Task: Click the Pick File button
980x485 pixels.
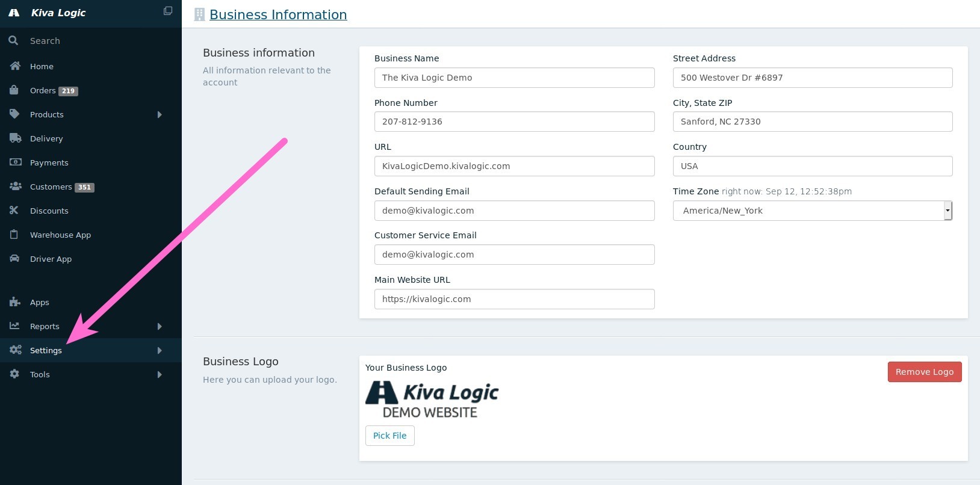Action: tap(390, 436)
